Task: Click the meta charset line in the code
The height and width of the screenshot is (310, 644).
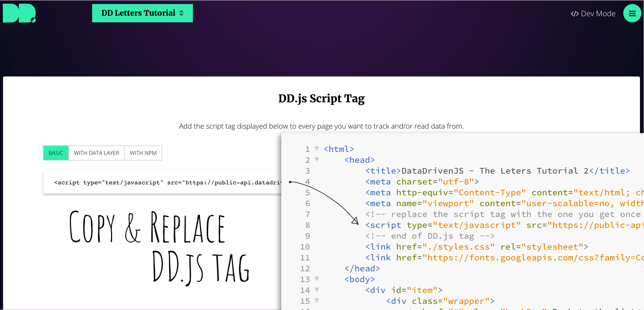Action: (x=422, y=182)
